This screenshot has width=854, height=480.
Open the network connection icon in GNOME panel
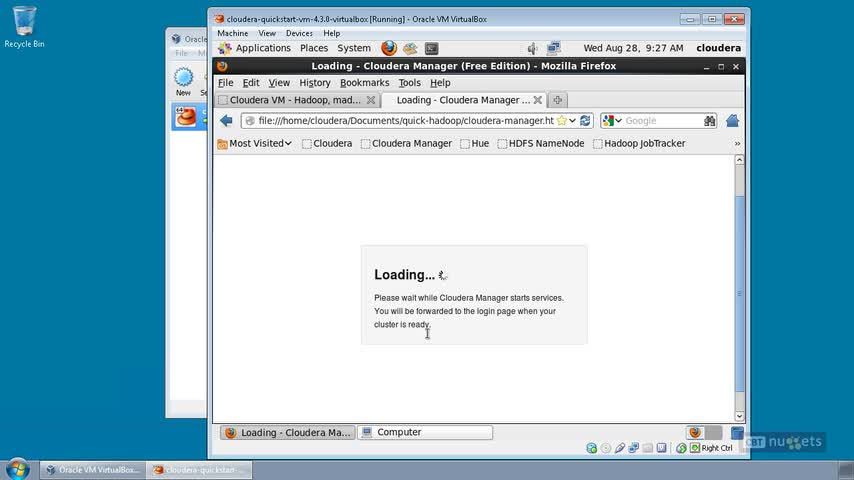553,48
